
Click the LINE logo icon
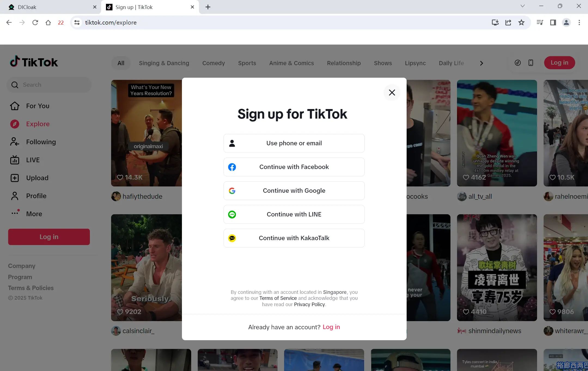point(232,215)
